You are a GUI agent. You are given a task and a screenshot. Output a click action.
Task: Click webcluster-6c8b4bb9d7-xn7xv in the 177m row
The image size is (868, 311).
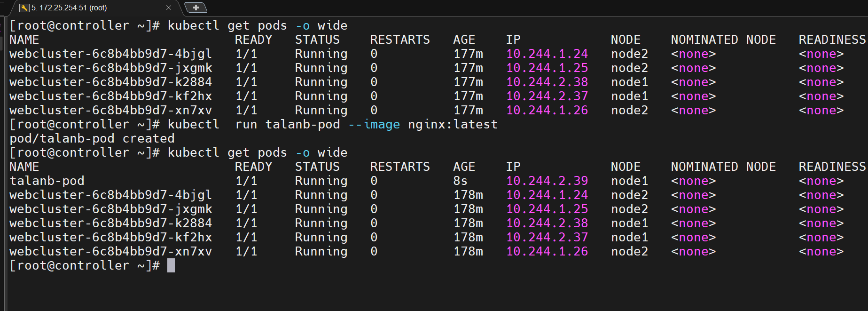111,110
